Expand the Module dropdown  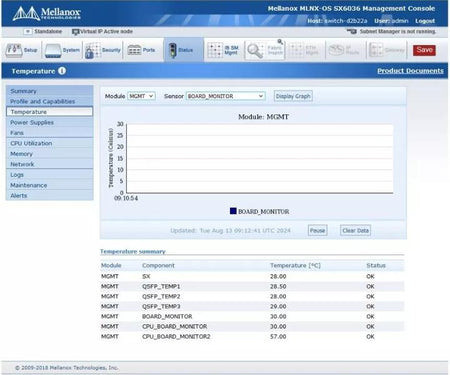141,96
